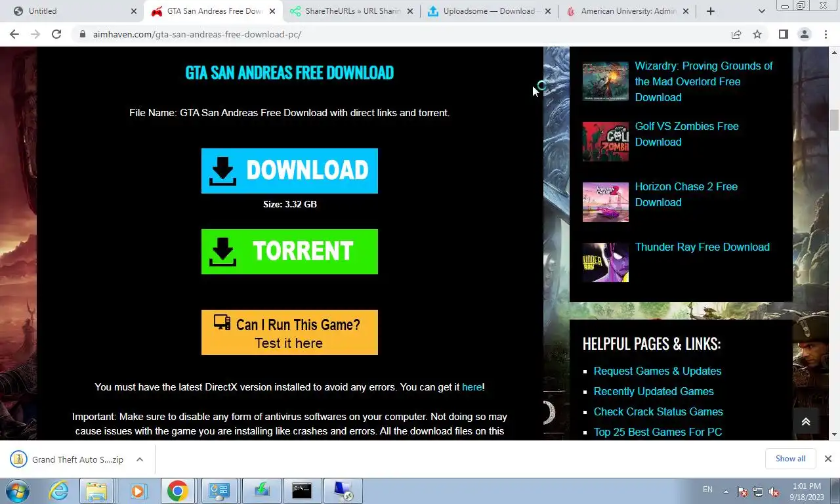Open the Chrome profile avatar
840x504 pixels.
click(804, 34)
